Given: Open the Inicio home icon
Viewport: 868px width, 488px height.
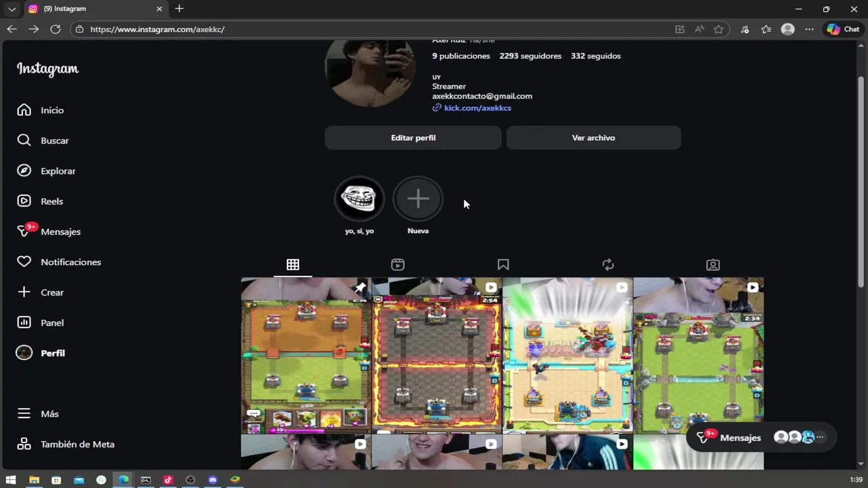Looking at the screenshot, I should [24, 110].
